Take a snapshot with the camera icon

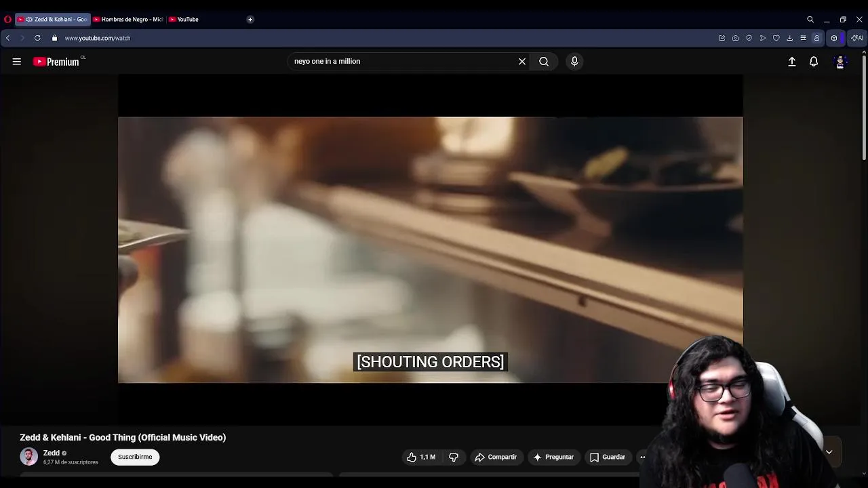pyautogui.click(x=736, y=38)
